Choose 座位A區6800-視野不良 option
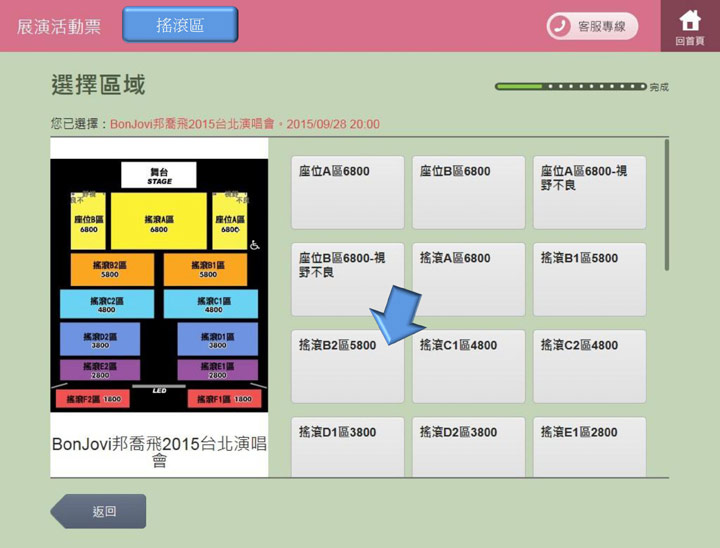Viewport: 720px width, 548px height. point(589,192)
